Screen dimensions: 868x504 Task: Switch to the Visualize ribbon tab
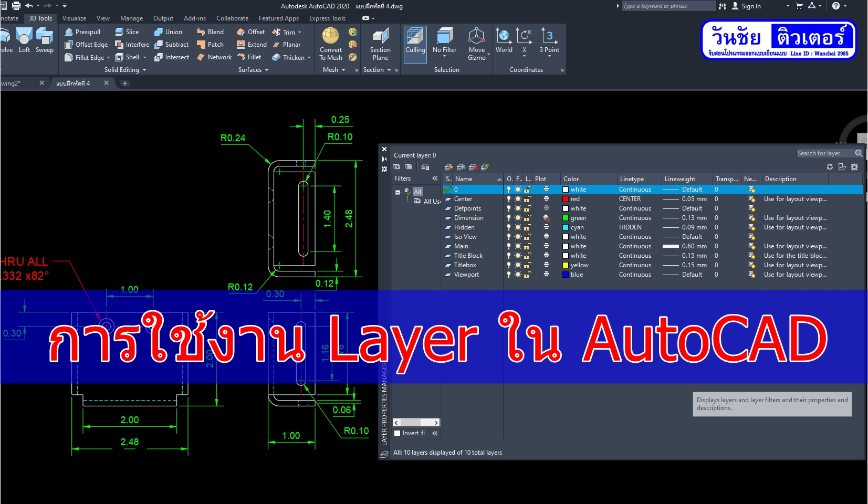coord(74,18)
